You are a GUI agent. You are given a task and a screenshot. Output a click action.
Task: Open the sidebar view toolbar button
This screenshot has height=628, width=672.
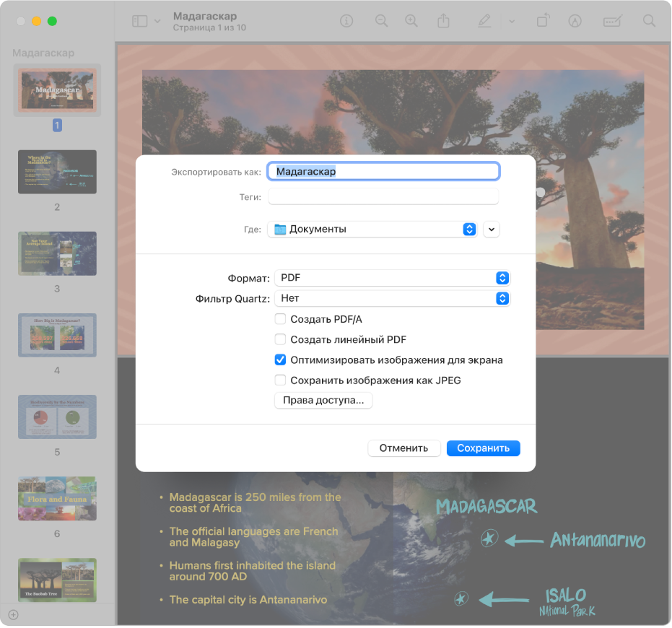pyautogui.click(x=140, y=21)
